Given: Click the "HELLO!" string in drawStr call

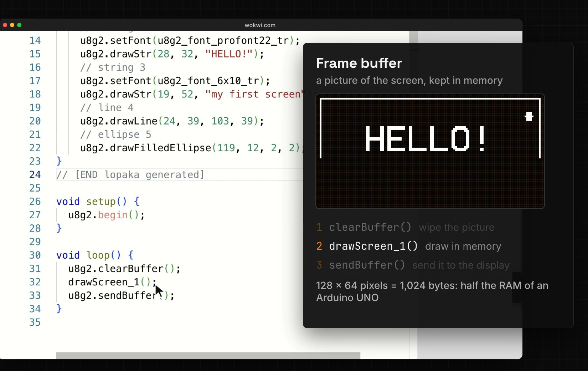Looking at the screenshot, I should (x=229, y=54).
